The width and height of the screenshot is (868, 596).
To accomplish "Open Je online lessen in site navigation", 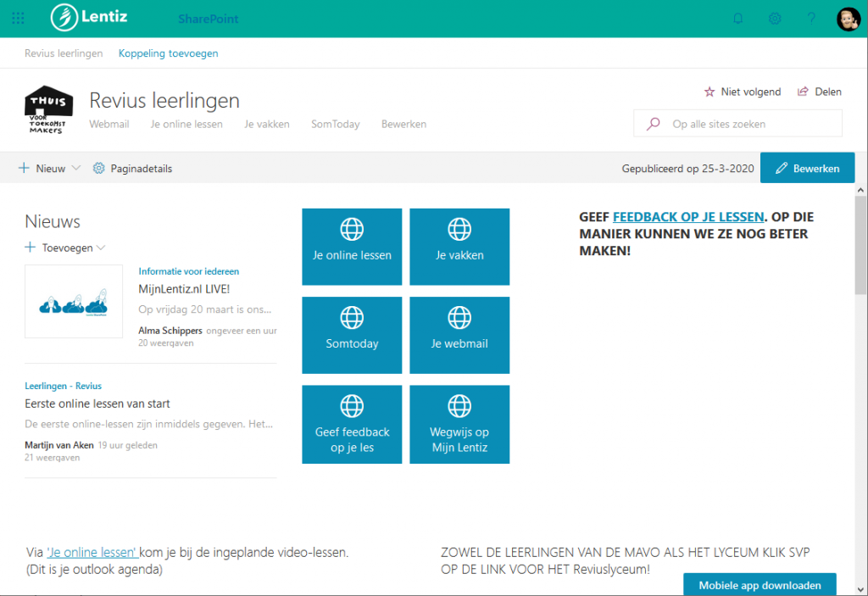I will coord(186,124).
